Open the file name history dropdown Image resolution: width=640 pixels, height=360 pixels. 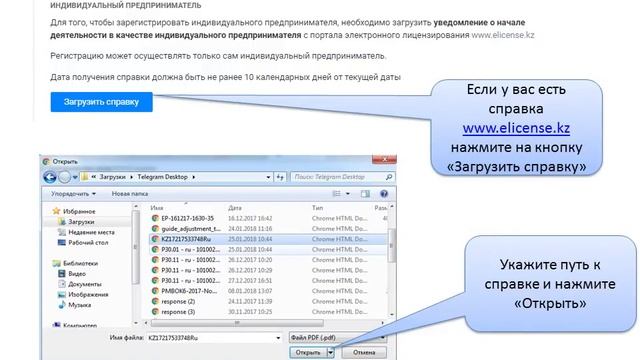(x=278, y=338)
